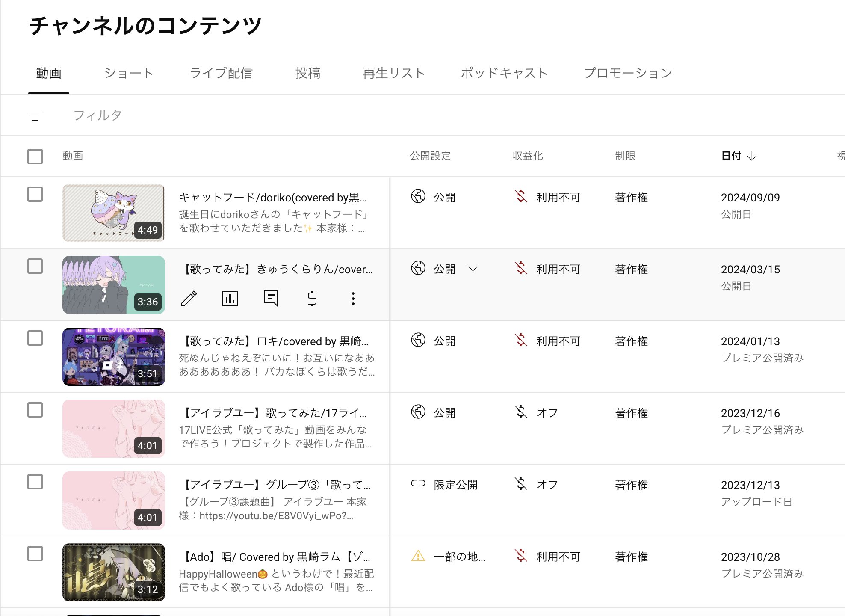The height and width of the screenshot is (616, 845).
Task: Click the filter lines icon
Action: [35, 115]
